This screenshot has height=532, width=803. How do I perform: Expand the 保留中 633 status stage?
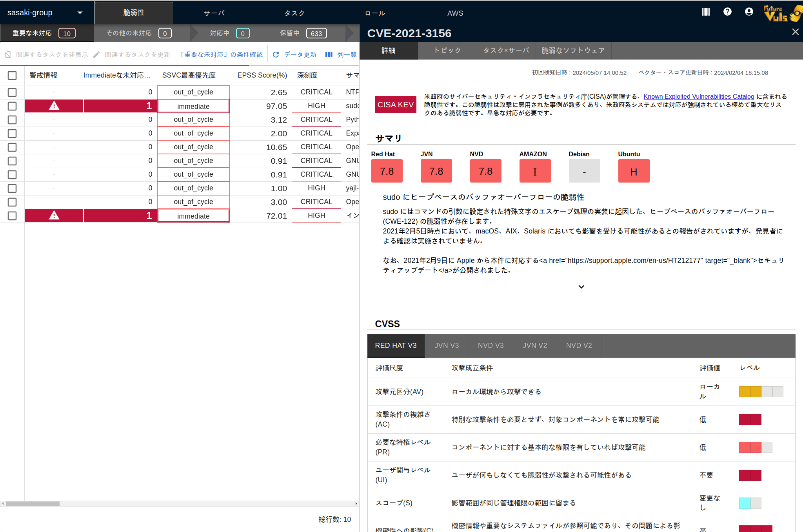[301, 33]
